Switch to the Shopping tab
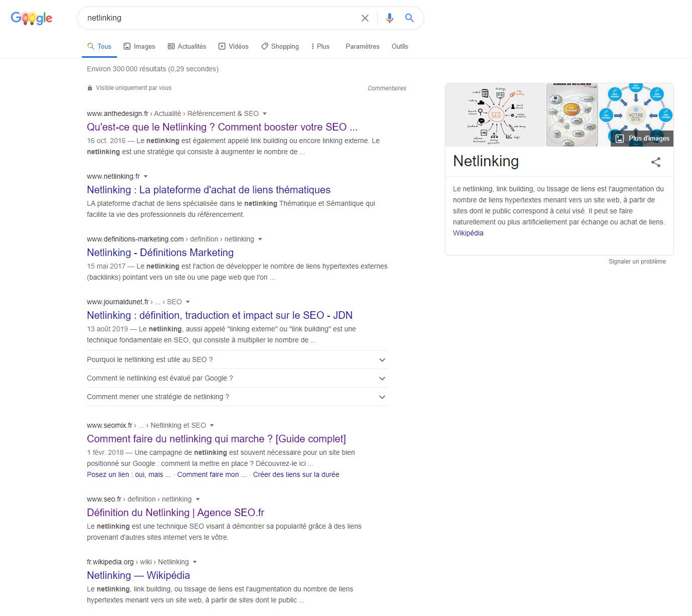692x616 pixels. pos(280,46)
